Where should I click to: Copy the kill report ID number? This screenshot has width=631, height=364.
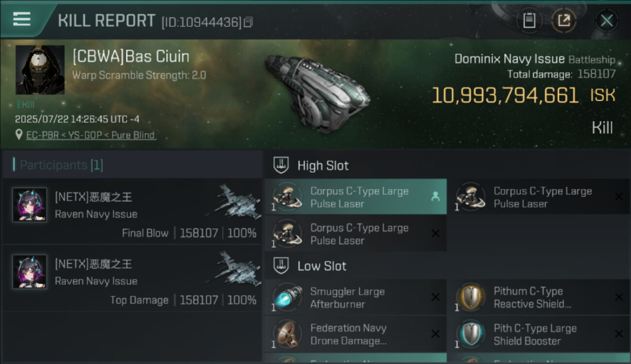[248, 22]
